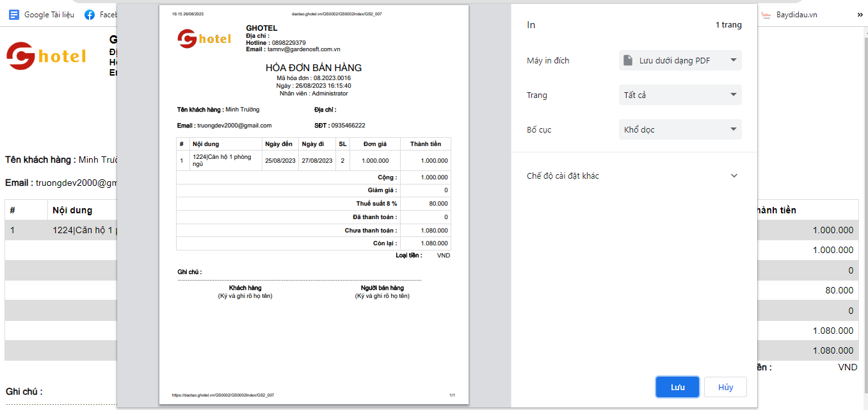Click the 'Cộng :' row label in preview

pos(388,177)
